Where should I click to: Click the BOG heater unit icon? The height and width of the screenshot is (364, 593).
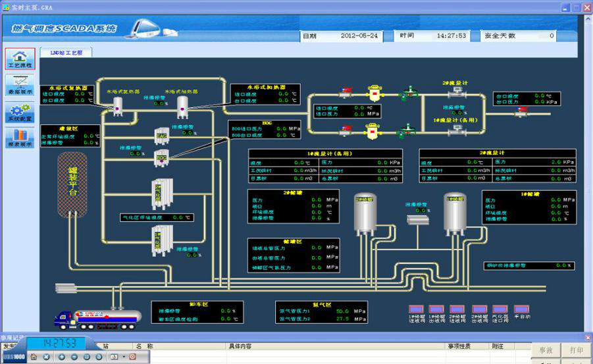[x=161, y=157]
